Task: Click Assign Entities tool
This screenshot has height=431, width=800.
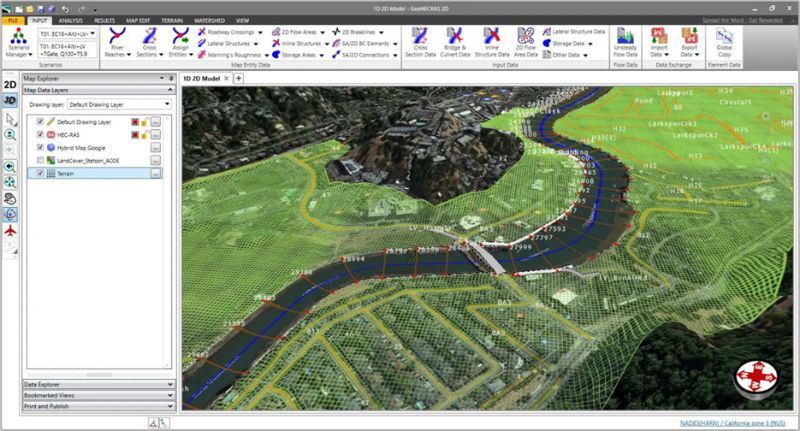Action: 181,43
